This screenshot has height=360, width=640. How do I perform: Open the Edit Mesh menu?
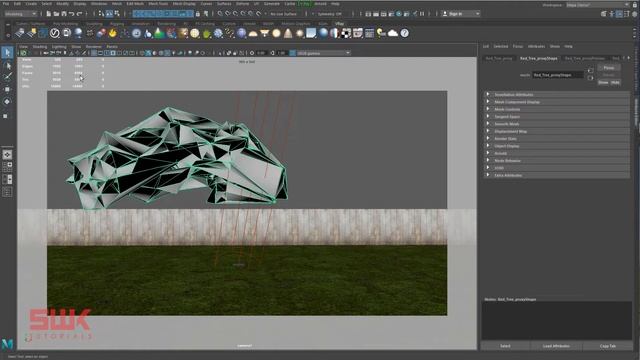click(135, 4)
